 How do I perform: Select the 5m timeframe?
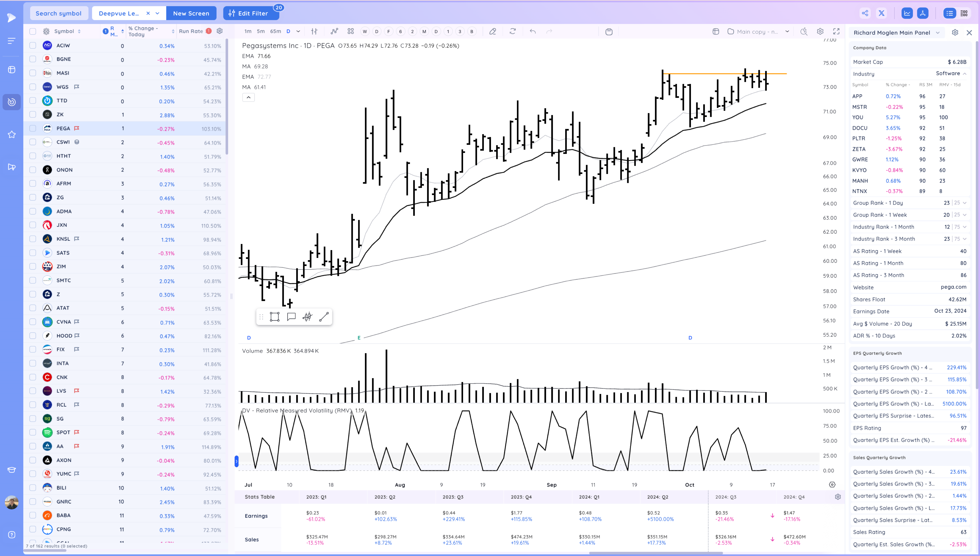pos(260,31)
